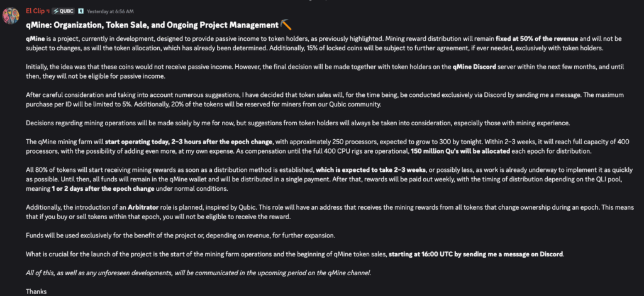This screenshot has width=644, height=296.
Task: Click the "Thanks" closing line
Action: (x=36, y=291)
